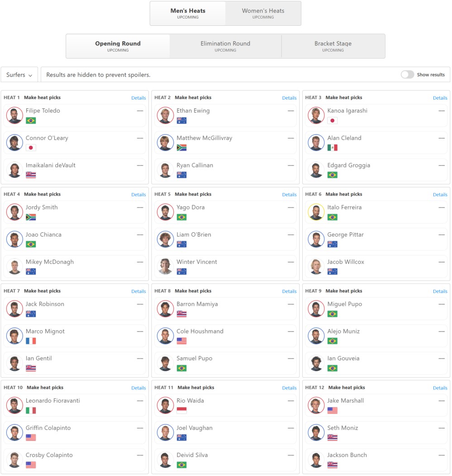
Task: Select Ian Gouveia's name
Action: point(343,358)
